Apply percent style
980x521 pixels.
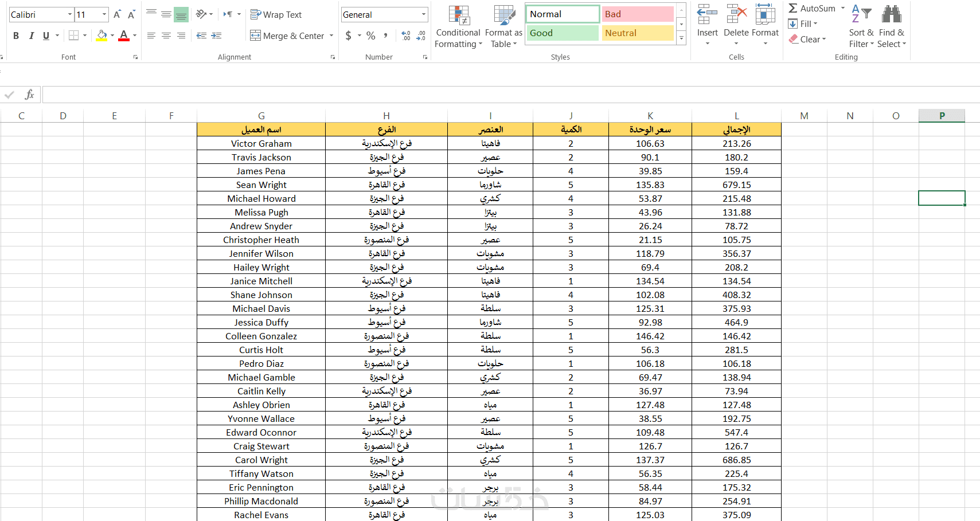371,36
